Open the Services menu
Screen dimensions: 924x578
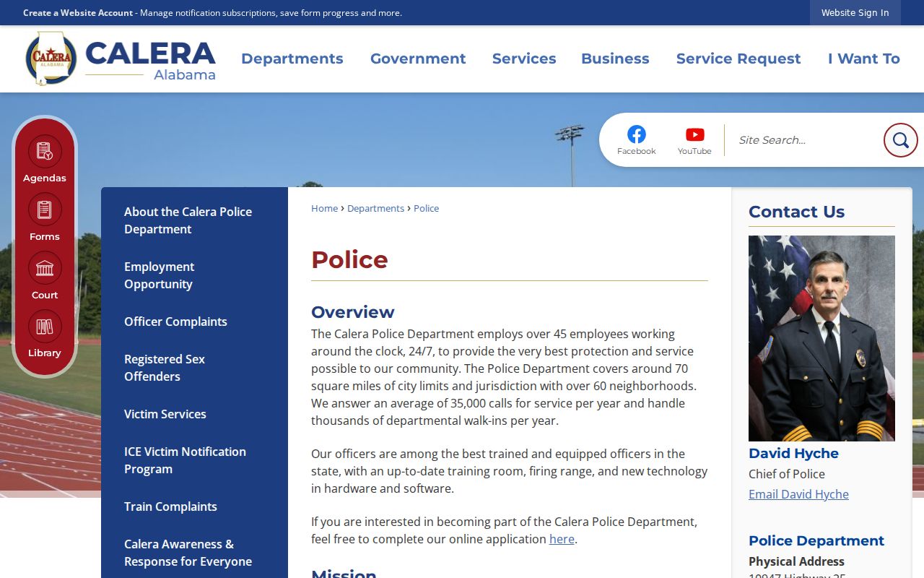click(524, 59)
